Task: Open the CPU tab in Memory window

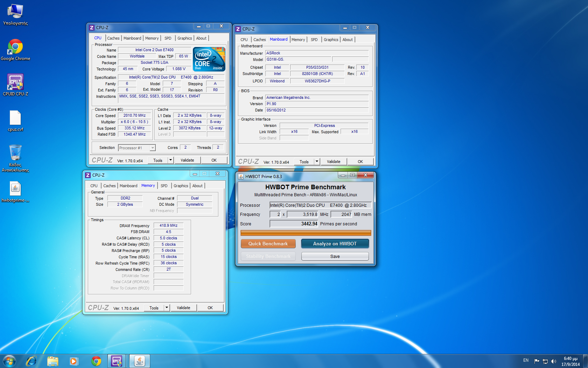Action: point(94,186)
